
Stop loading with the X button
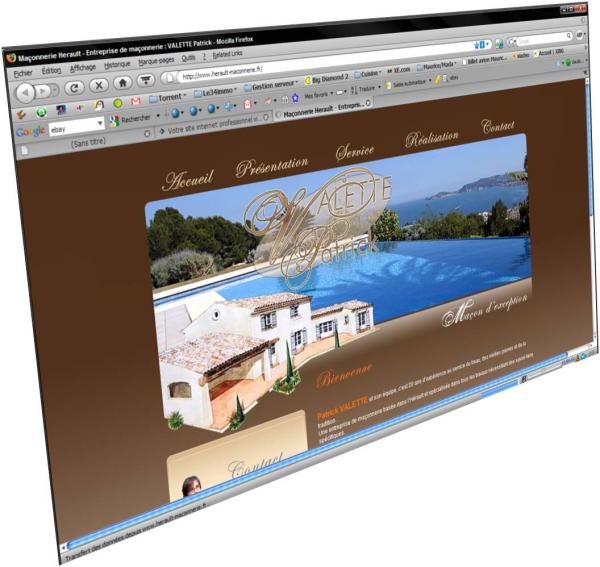[99, 85]
